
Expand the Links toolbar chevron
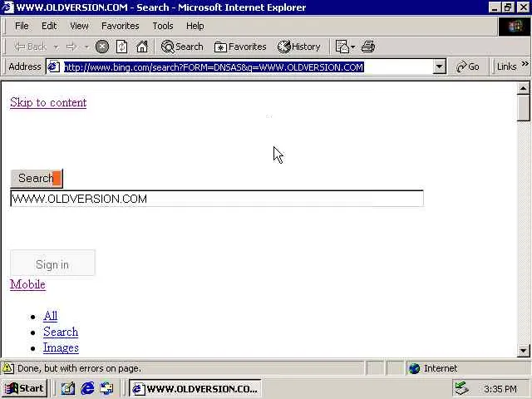(x=525, y=64)
